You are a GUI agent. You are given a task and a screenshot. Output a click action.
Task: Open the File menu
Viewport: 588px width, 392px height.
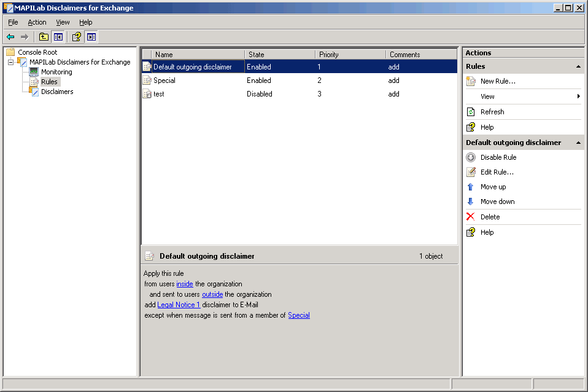click(13, 22)
